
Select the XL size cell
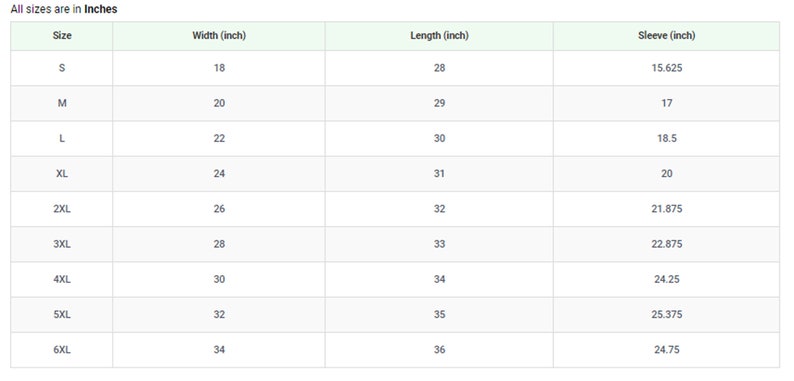click(x=62, y=173)
